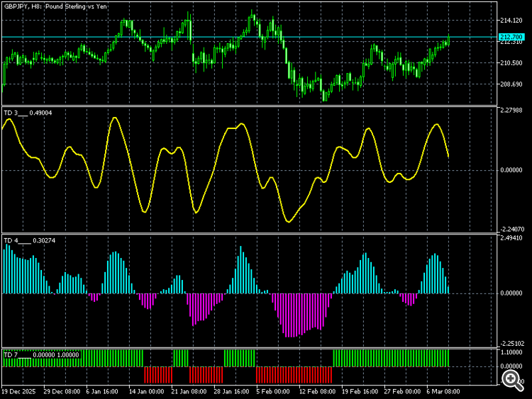Click the 2.49410 scale value in TD 4 pane
This screenshot has height=399, width=532.
pyautogui.click(x=511, y=238)
